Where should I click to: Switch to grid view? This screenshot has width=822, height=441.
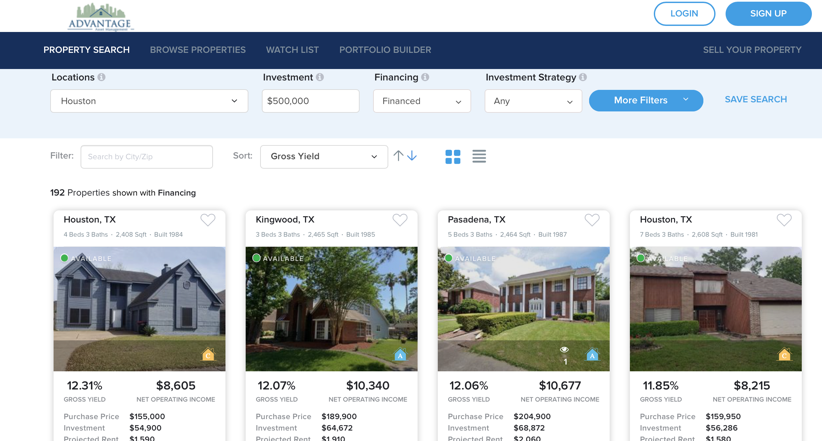[x=453, y=157]
